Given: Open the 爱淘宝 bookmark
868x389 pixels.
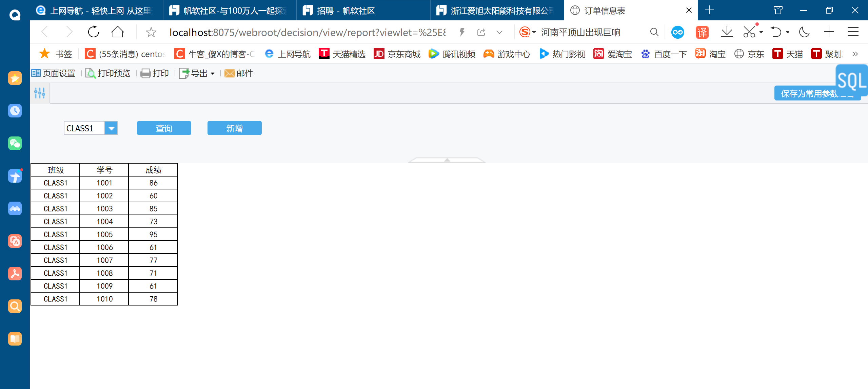Looking at the screenshot, I should [x=613, y=54].
